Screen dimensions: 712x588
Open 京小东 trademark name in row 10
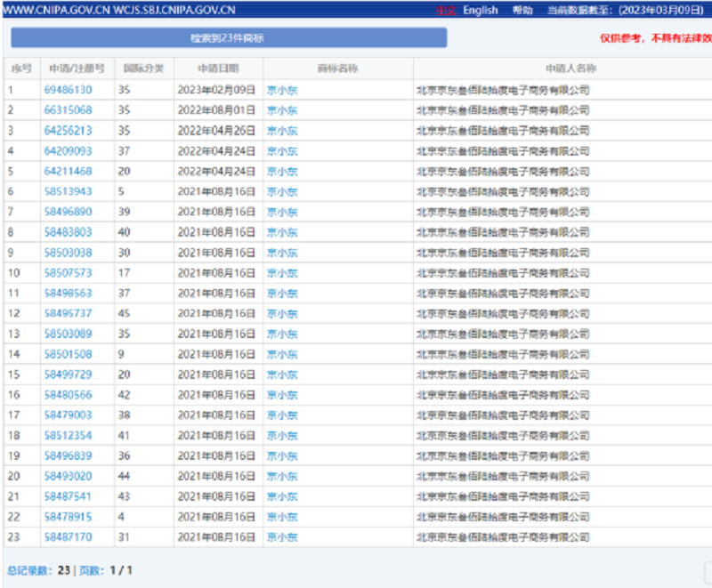(282, 273)
